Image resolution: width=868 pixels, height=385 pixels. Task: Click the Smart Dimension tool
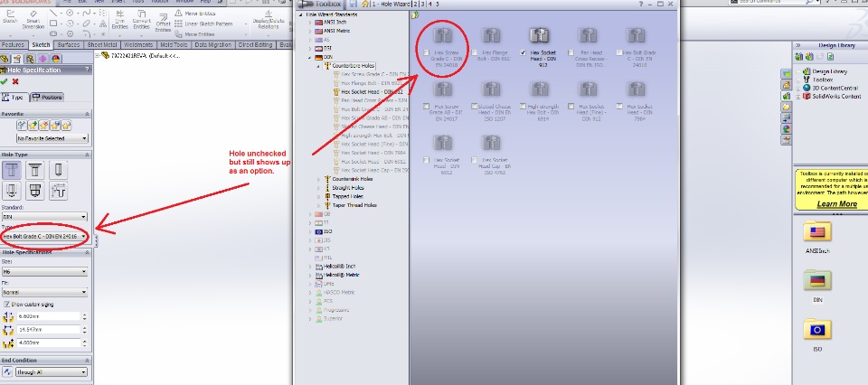click(x=33, y=19)
